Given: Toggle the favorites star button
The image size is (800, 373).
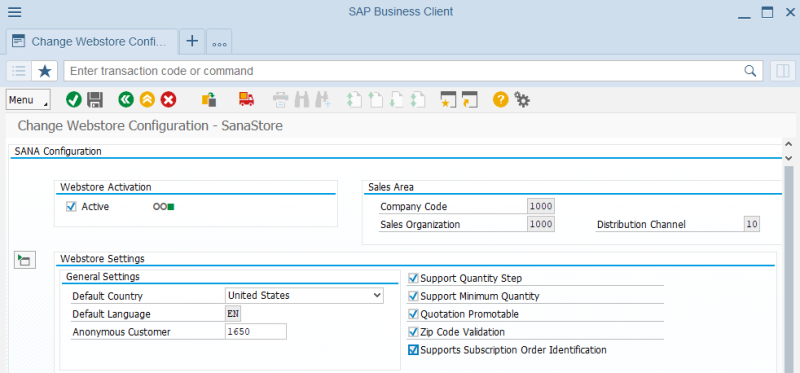Looking at the screenshot, I should 45,71.
